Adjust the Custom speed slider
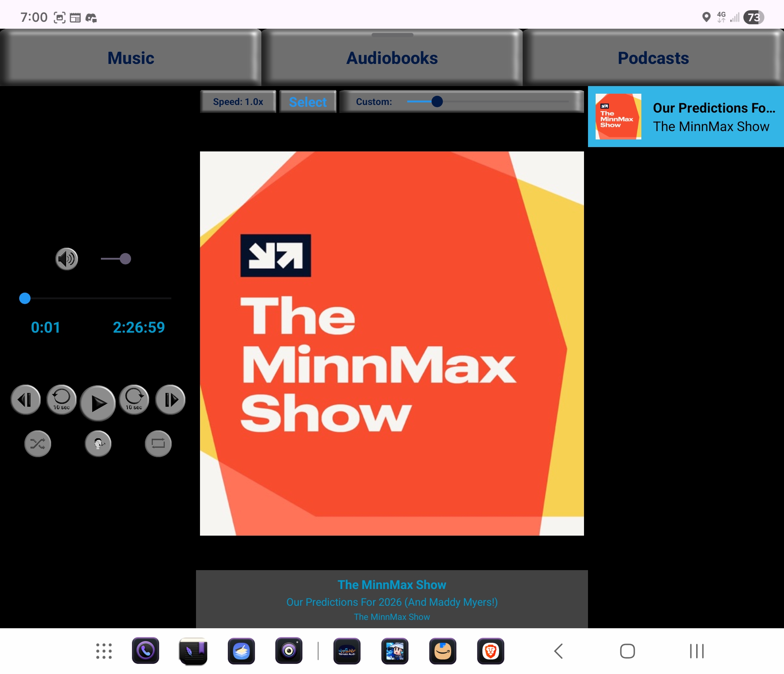The image size is (784, 674). coord(438,101)
